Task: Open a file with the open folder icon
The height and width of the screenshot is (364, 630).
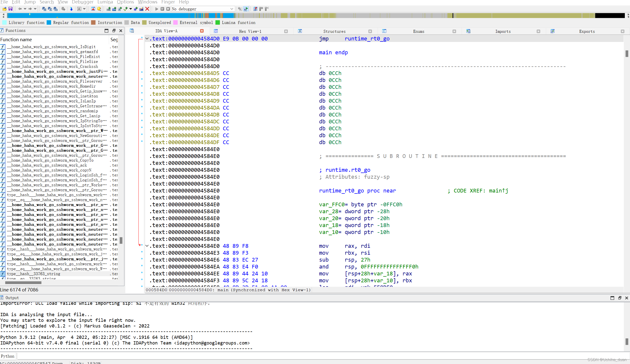Action: coord(4,9)
